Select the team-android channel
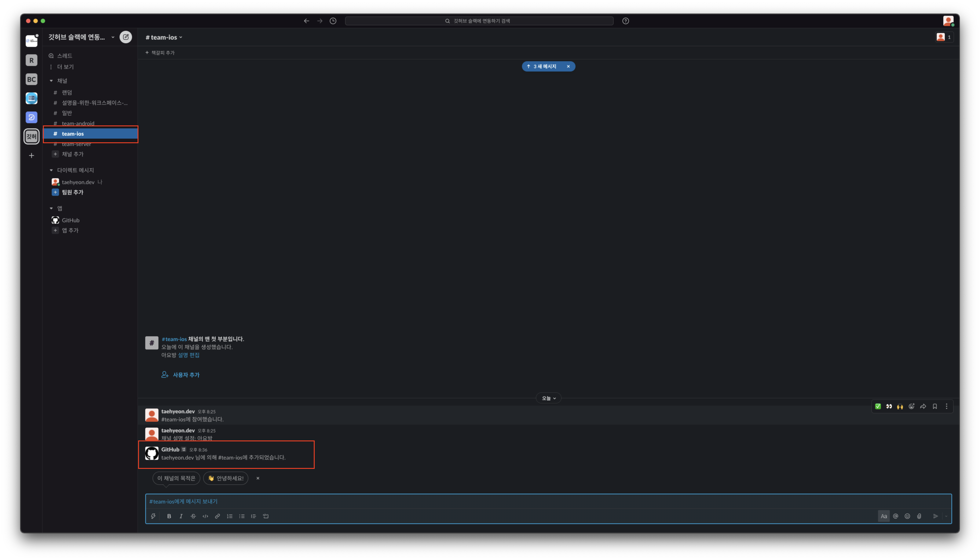Screen dimensions: 980x560 click(78, 123)
